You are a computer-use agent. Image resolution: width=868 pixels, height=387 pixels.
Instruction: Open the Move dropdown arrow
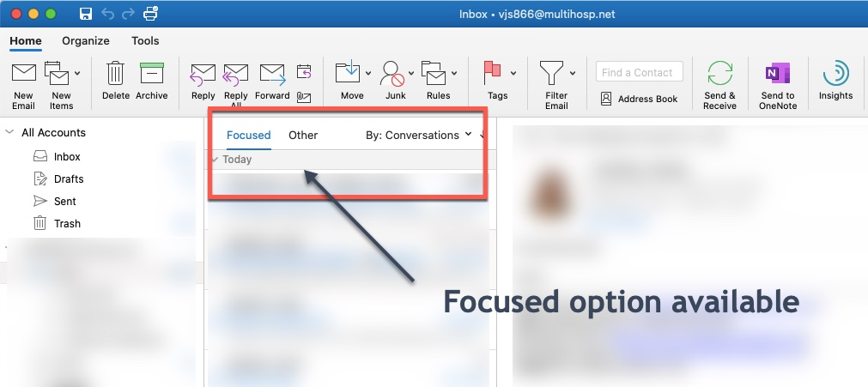pyautogui.click(x=368, y=73)
